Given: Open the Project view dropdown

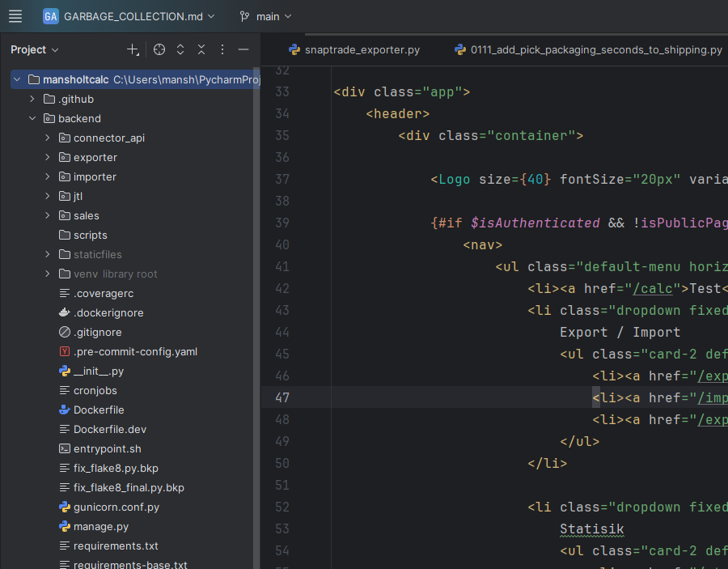Looking at the screenshot, I should (x=34, y=49).
